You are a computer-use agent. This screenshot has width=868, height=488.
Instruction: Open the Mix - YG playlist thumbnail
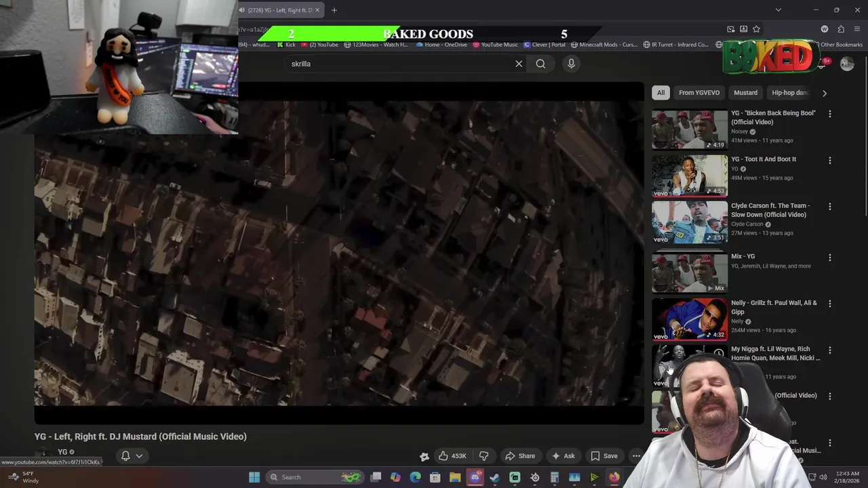click(x=690, y=272)
